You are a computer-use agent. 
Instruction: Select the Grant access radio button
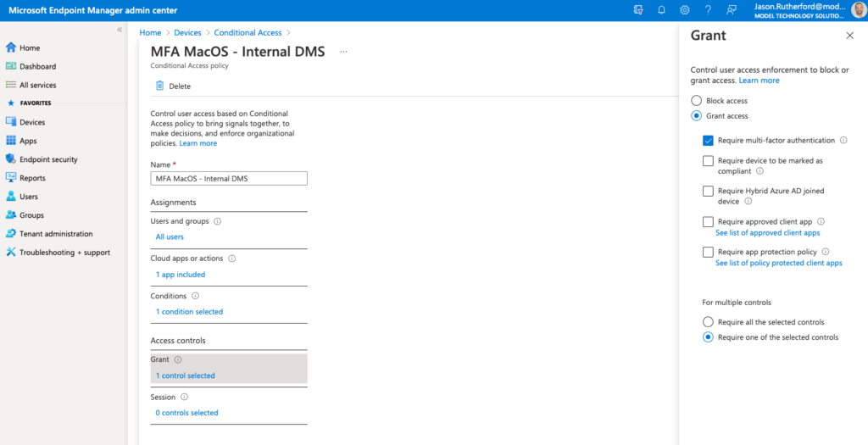[x=697, y=115]
